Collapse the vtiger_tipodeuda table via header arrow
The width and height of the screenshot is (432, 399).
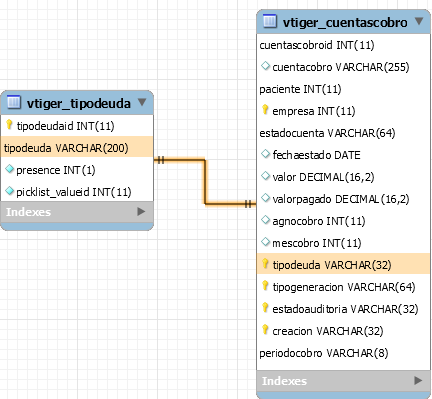[142, 102]
